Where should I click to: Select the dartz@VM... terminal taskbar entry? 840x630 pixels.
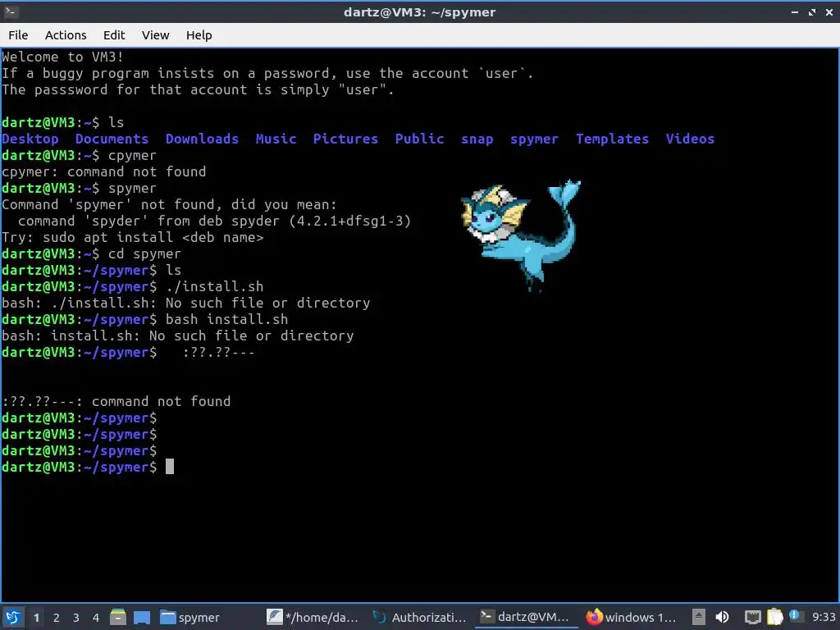(x=525, y=617)
